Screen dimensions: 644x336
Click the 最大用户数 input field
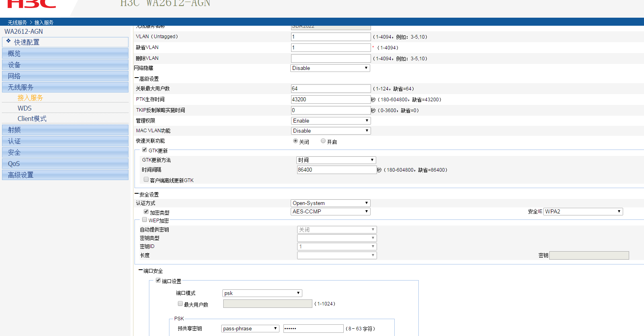click(x=267, y=303)
